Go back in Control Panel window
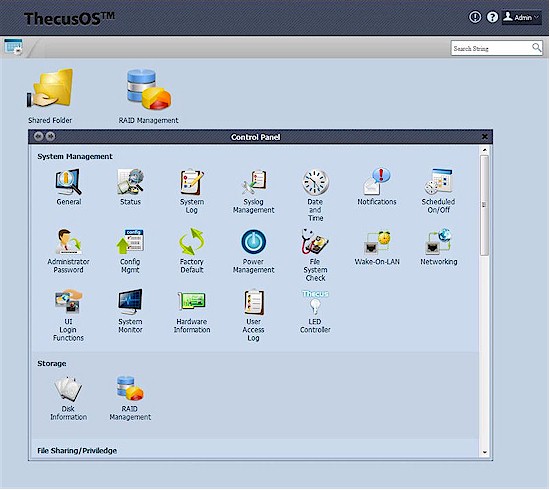Image resolution: width=550 pixels, height=490 pixels. [x=39, y=136]
